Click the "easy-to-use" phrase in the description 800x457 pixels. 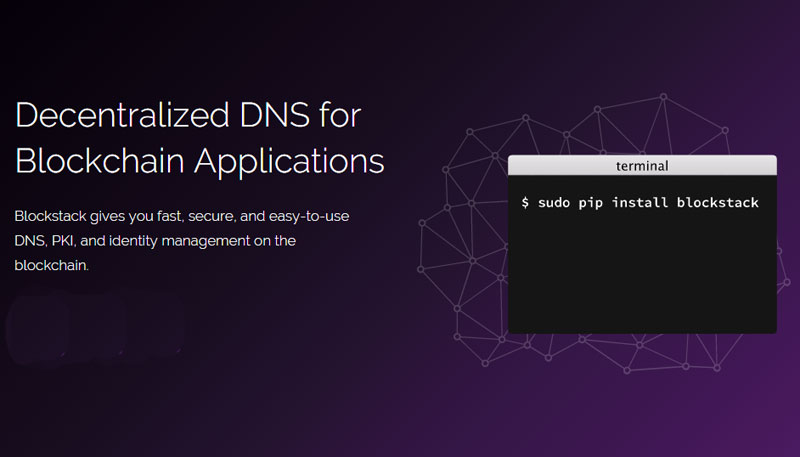tap(309, 216)
